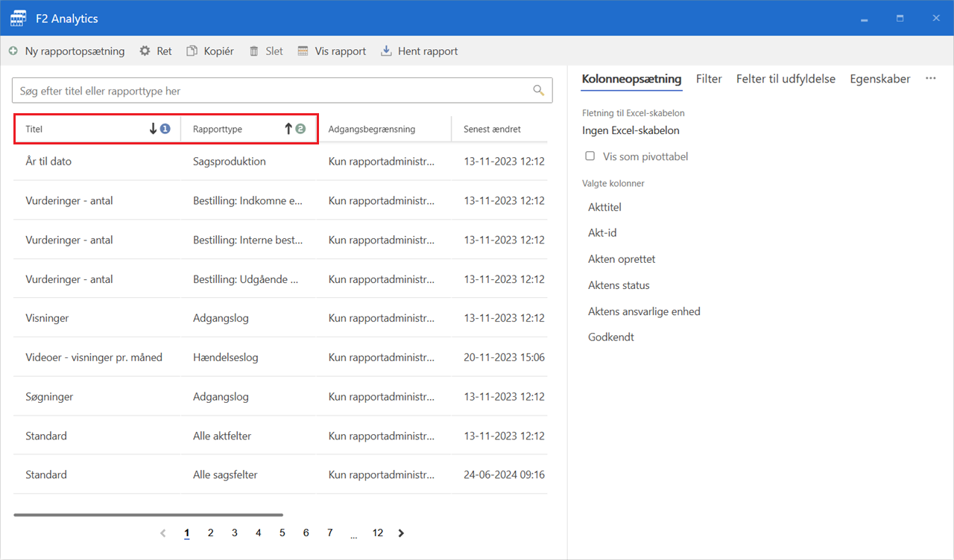
Task: Click the Ret gear icon
Action: tap(145, 51)
